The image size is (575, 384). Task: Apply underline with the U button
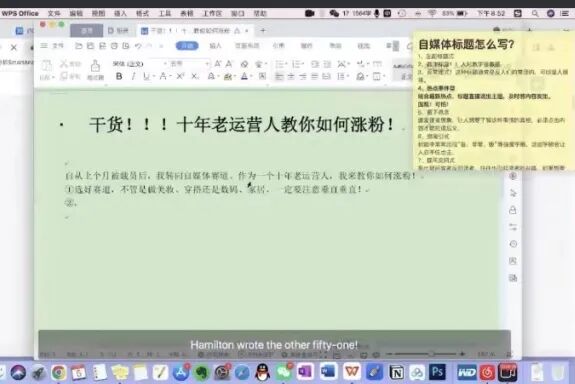pyautogui.click(x=146, y=76)
